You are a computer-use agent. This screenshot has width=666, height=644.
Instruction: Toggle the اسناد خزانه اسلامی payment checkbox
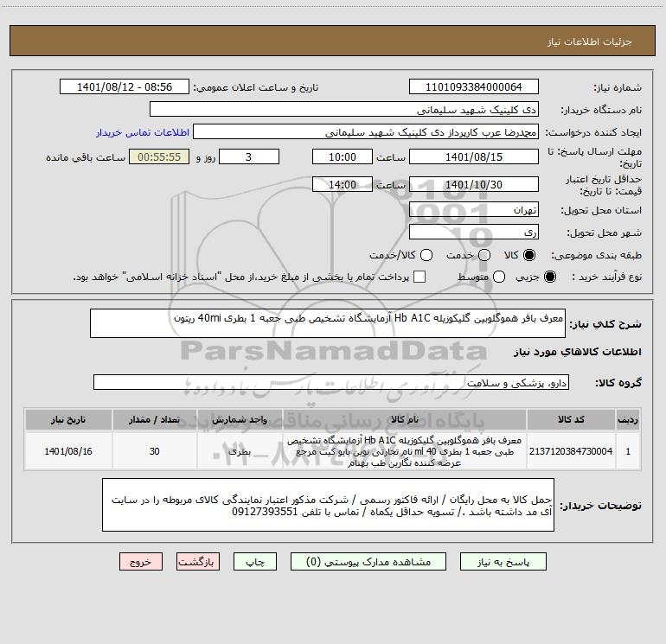click(419, 277)
